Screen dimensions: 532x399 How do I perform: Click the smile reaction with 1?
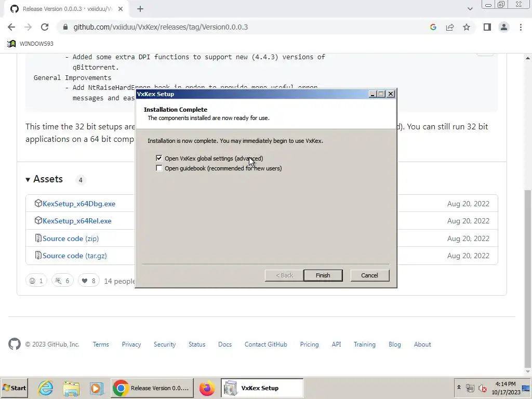[x=36, y=281]
